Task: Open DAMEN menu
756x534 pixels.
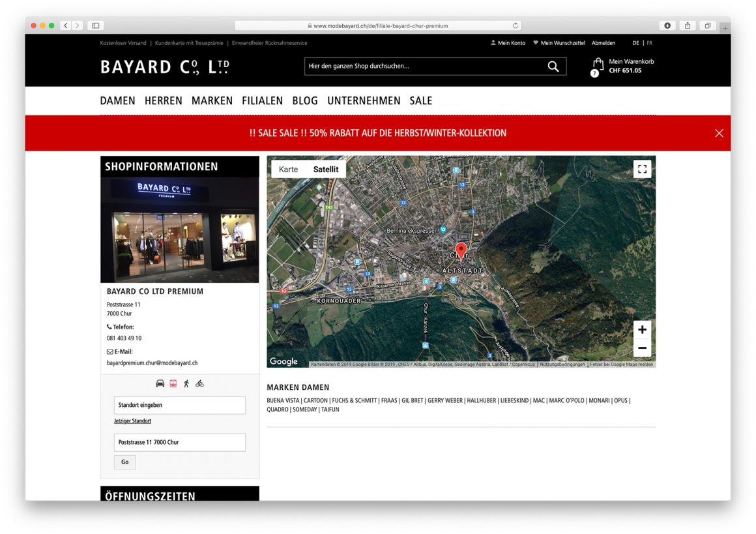Action: (118, 101)
